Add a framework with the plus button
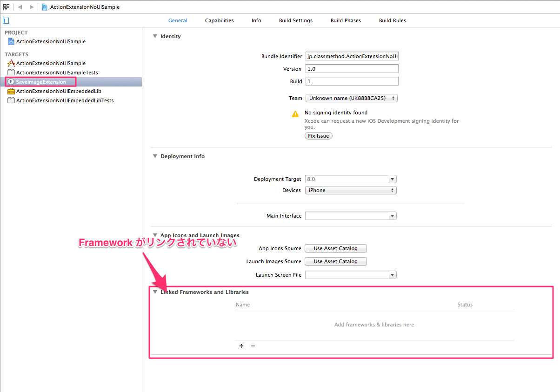The height and width of the screenshot is (392, 560). (241, 346)
